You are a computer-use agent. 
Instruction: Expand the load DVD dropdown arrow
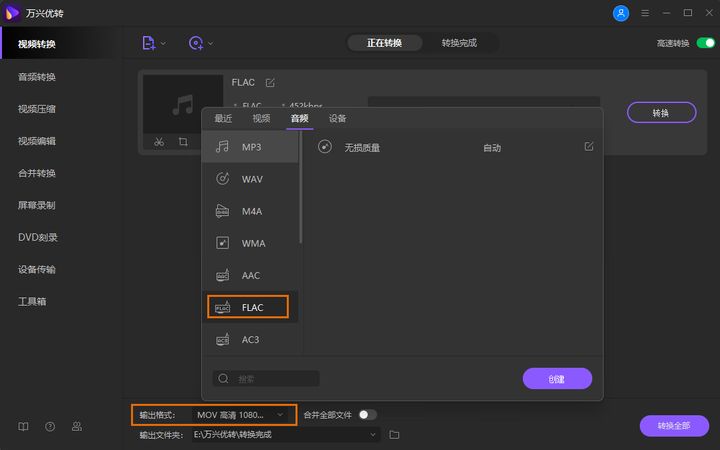click(210, 44)
